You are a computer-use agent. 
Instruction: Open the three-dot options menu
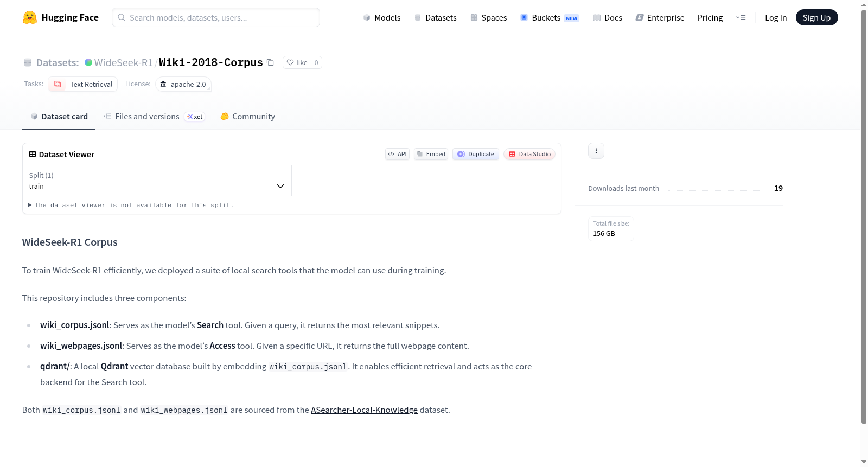pos(596,151)
